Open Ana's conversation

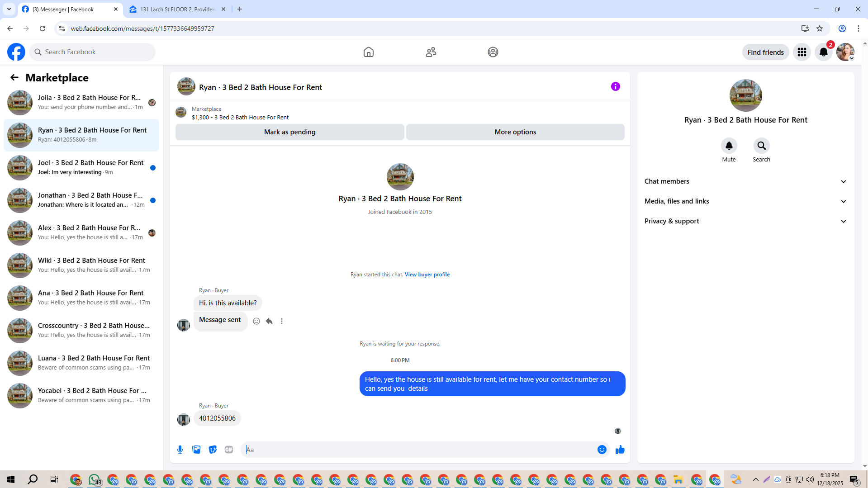point(81,298)
